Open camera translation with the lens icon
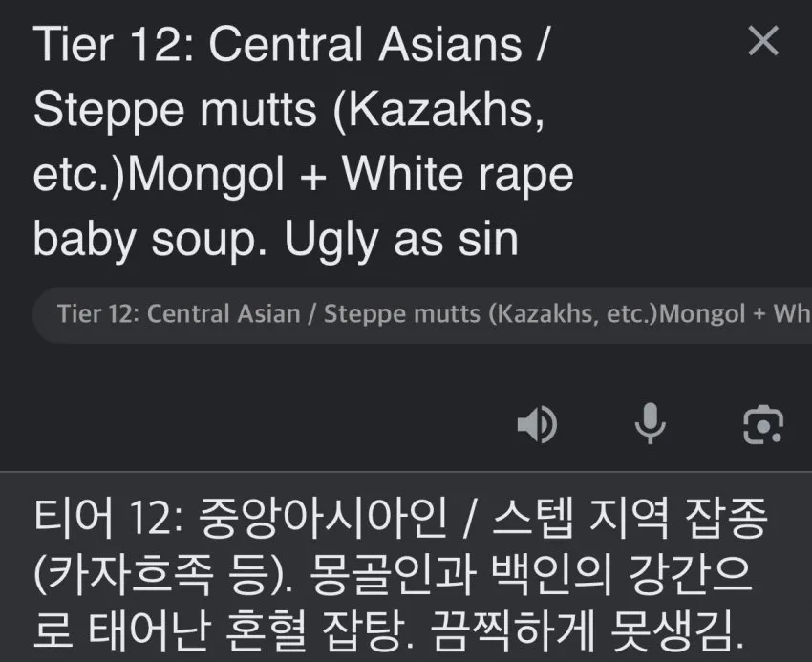 [763, 424]
